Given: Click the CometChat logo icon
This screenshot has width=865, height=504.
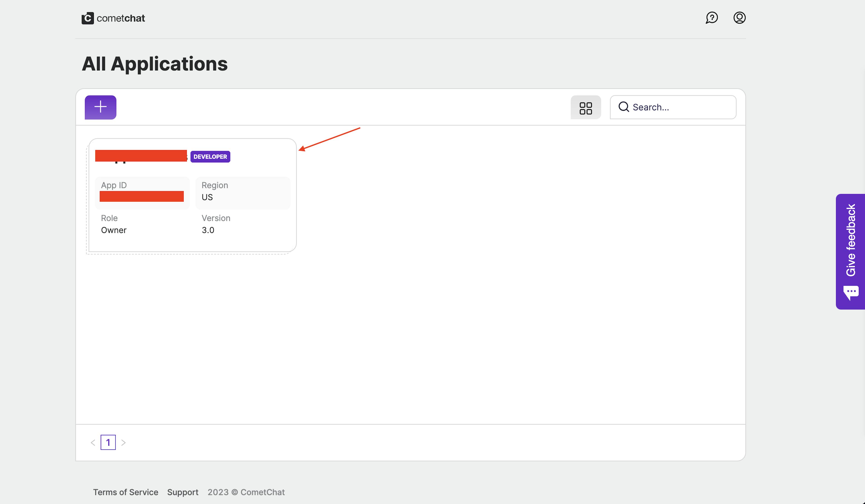Looking at the screenshot, I should [x=88, y=18].
